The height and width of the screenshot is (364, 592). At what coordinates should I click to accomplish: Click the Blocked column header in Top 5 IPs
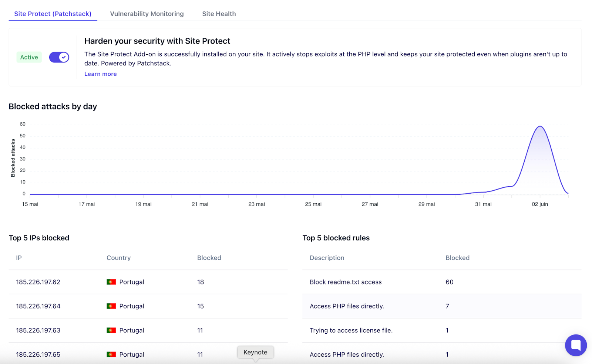click(x=209, y=258)
